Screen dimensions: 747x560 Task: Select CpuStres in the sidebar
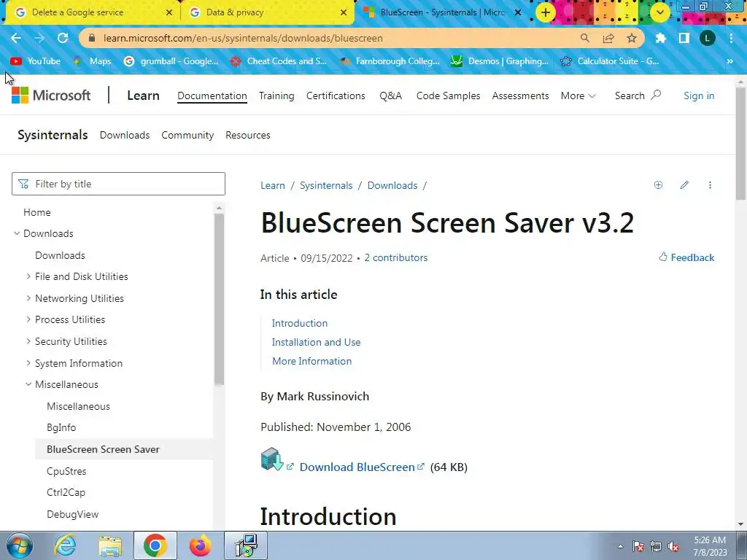pyautogui.click(x=66, y=471)
